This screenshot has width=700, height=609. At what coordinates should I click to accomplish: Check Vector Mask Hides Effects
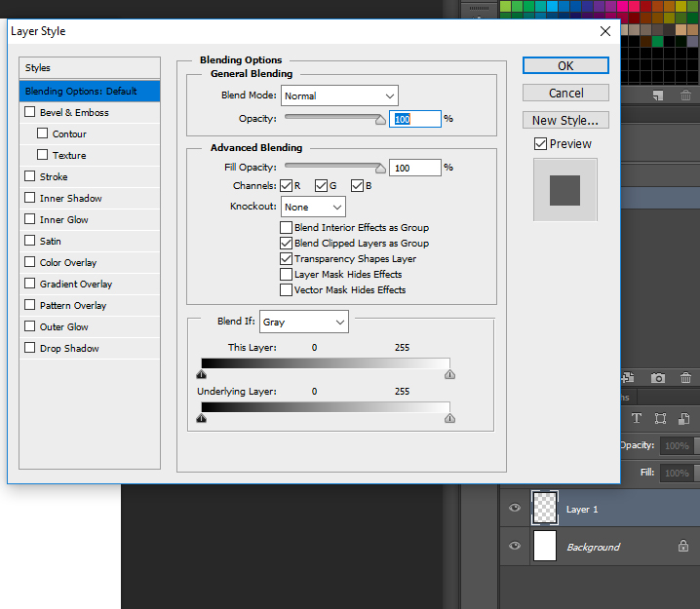(287, 290)
